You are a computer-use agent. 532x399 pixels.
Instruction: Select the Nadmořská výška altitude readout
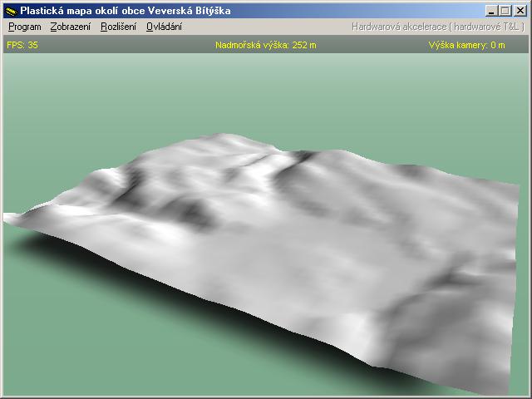(x=265, y=45)
